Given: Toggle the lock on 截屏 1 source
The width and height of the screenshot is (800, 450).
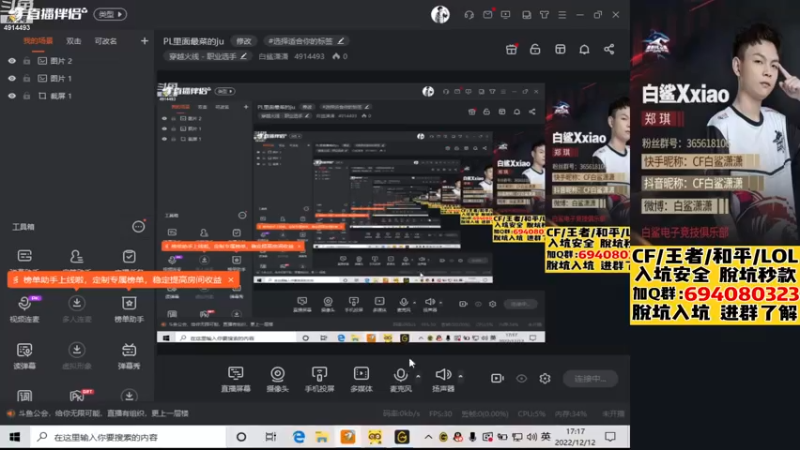Looking at the screenshot, I should (27, 96).
